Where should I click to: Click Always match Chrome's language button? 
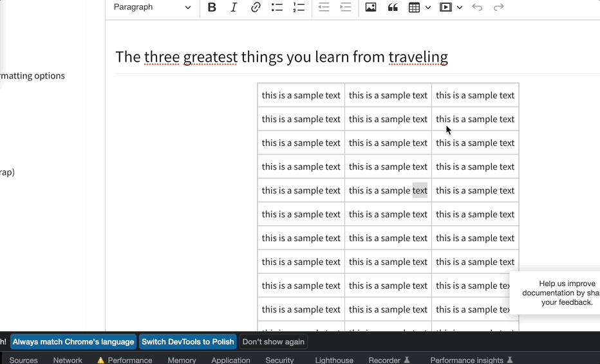73,342
